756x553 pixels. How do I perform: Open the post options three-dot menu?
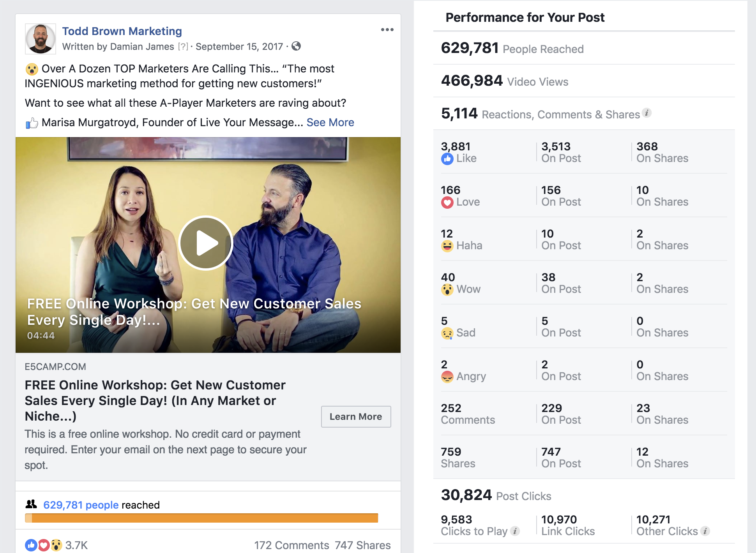387,30
